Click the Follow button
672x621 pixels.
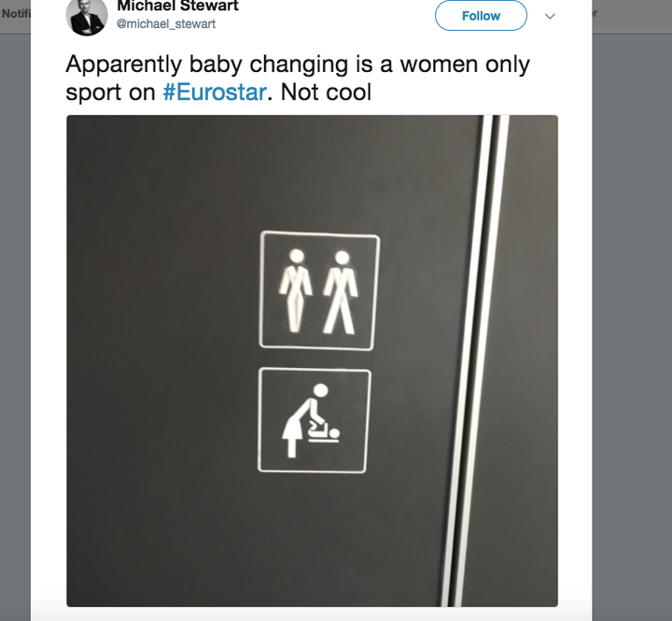click(481, 16)
